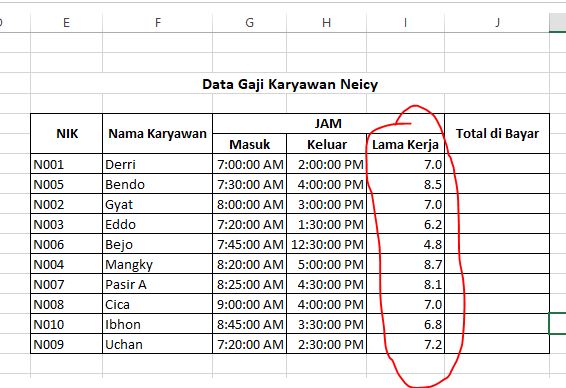Image resolution: width=566 pixels, height=388 pixels.
Task: Click Bendo's Lama Kerja value 8.5
Action: click(405, 184)
